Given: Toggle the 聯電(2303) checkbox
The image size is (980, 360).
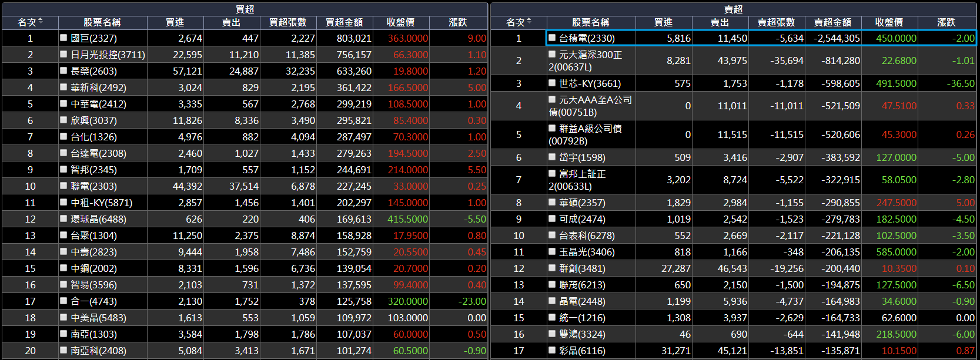Looking at the screenshot, I should click(63, 186).
